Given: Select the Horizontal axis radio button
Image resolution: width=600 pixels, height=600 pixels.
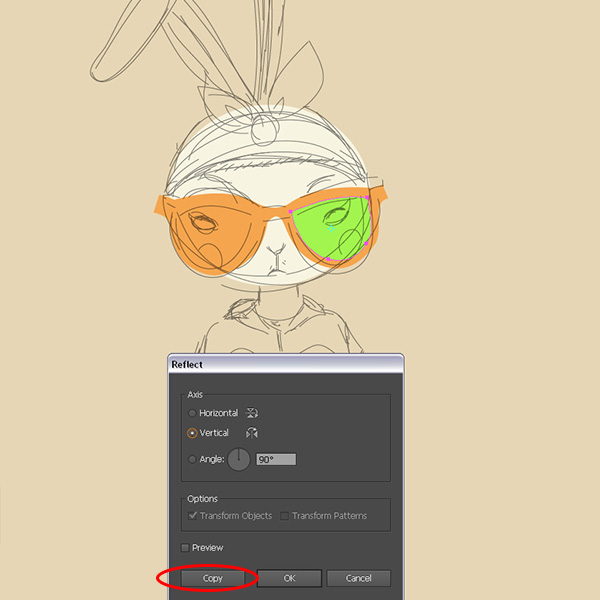Looking at the screenshot, I should pyautogui.click(x=192, y=413).
